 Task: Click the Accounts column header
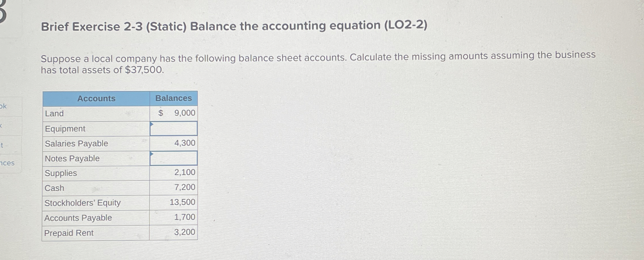click(x=97, y=98)
